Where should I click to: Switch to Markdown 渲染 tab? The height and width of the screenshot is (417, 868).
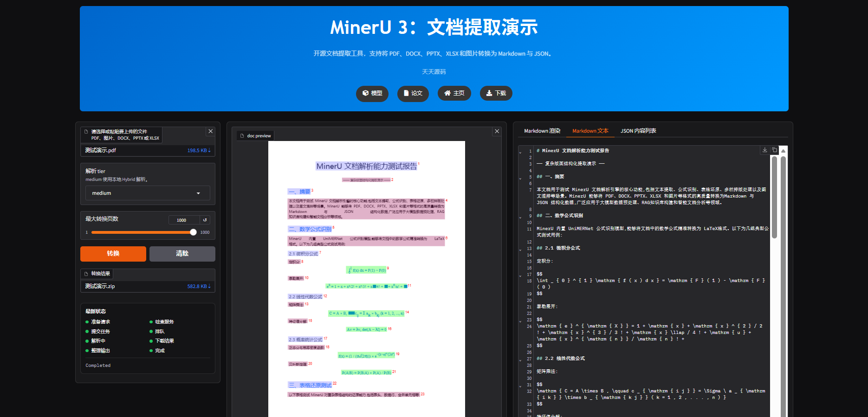542,131
